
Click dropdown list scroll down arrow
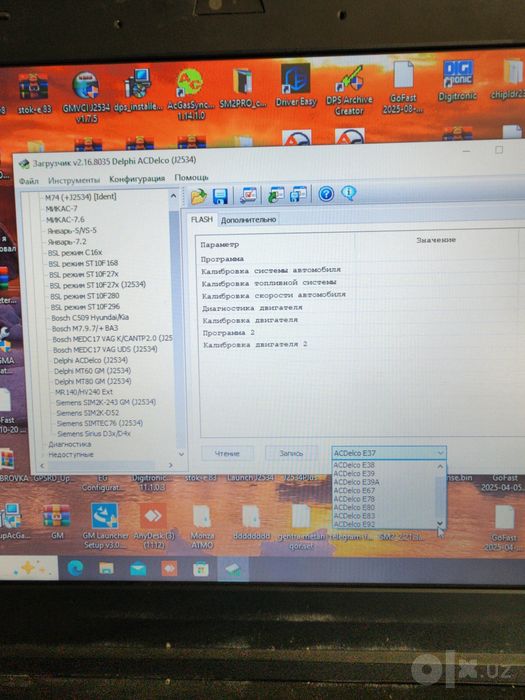(440, 523)
